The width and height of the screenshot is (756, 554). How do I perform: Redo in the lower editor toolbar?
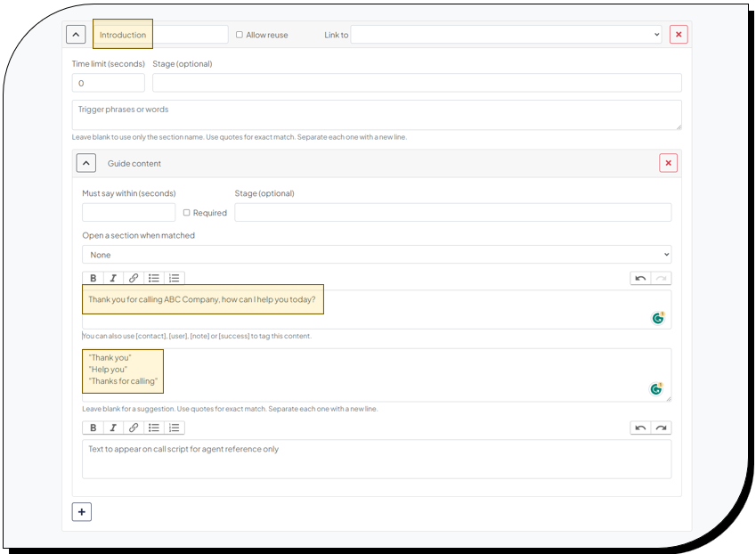(661, 428)
